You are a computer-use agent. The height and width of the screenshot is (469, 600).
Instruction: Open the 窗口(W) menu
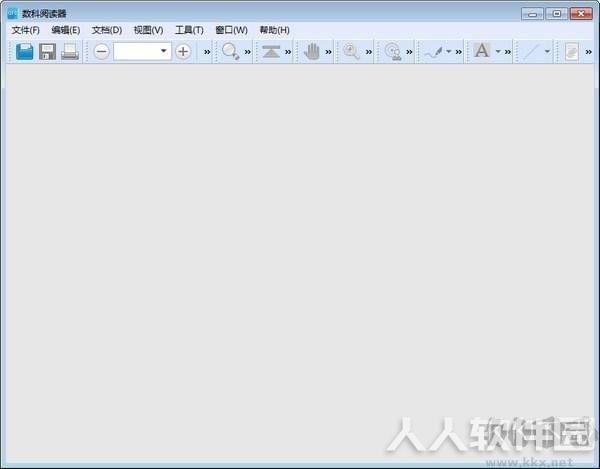click(232, 30)
